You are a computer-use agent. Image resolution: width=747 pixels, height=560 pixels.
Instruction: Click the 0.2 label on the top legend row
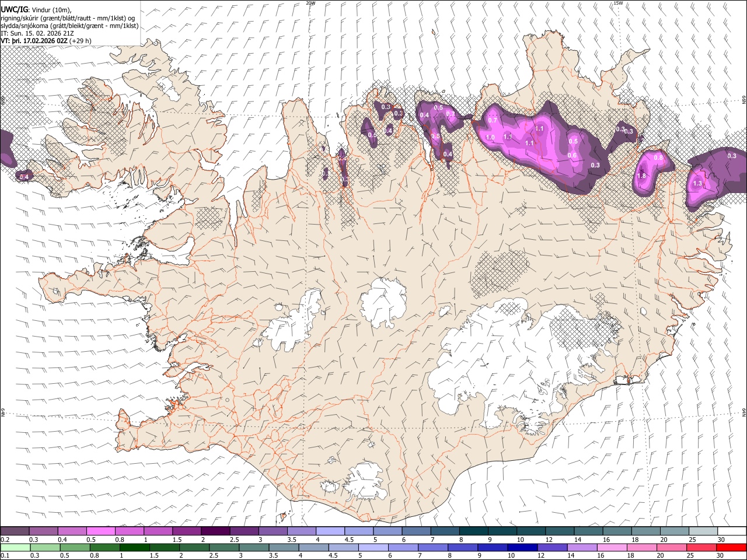click(4, 540)
